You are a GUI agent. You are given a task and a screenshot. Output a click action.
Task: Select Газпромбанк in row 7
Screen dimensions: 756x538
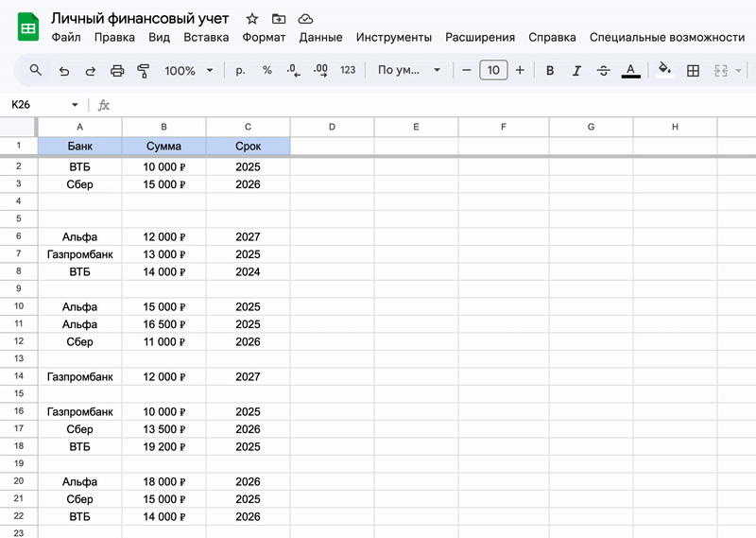click(x=80, y=254)
